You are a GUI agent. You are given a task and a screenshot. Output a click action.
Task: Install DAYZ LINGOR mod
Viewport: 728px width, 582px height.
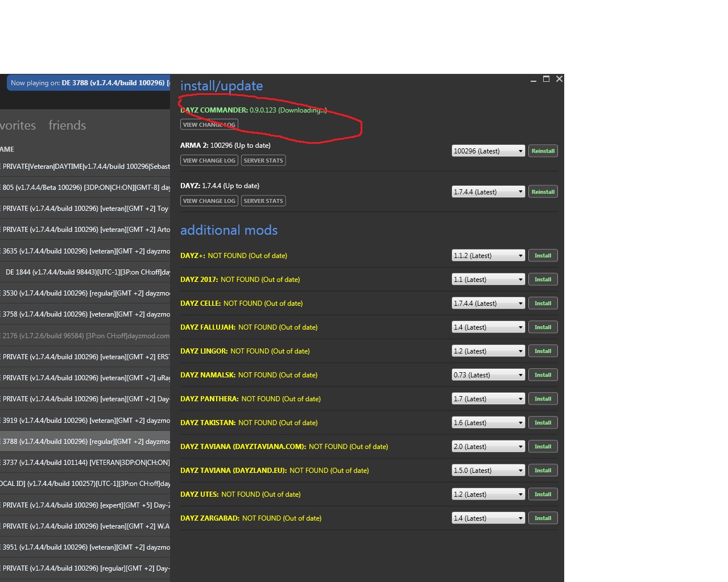coord(543,351)
